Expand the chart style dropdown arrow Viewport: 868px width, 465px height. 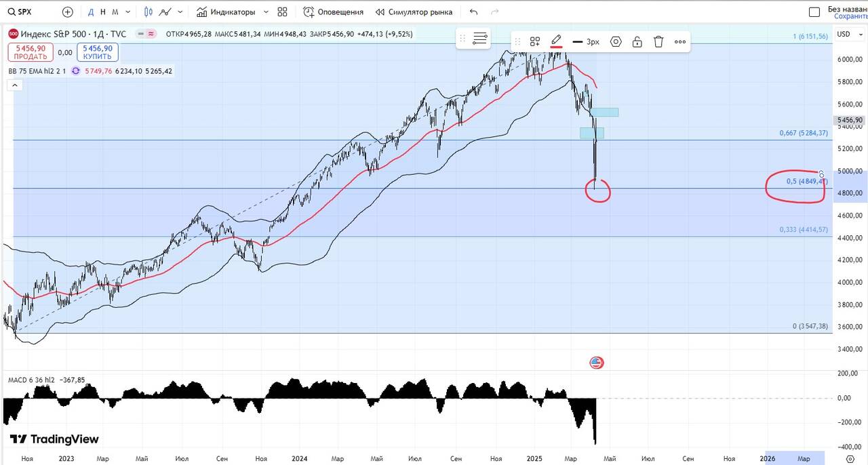(x=180, y=12)
